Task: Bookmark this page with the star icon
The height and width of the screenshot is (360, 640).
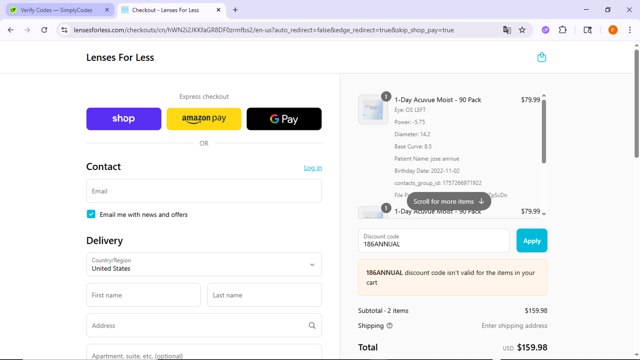Action: point(522,30)
